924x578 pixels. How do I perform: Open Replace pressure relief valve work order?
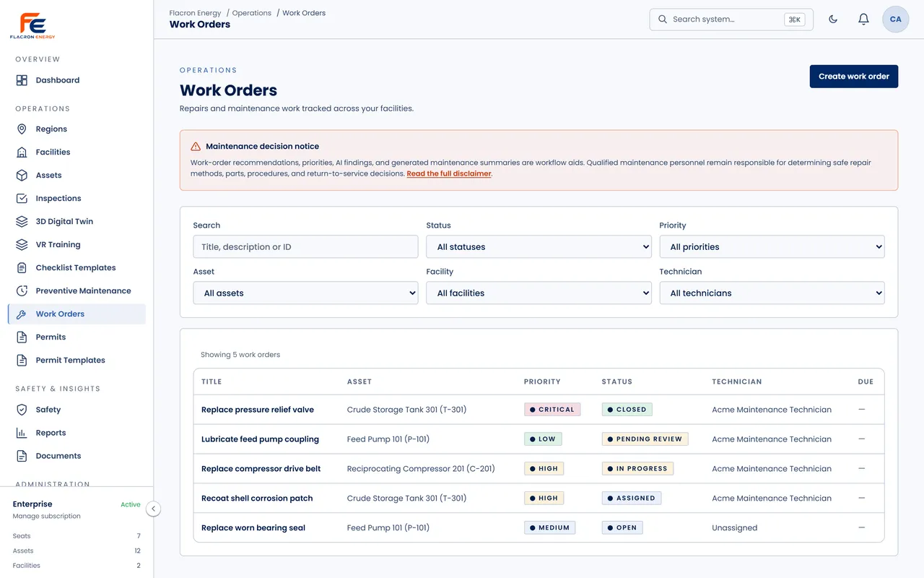(x=258, y=410)
